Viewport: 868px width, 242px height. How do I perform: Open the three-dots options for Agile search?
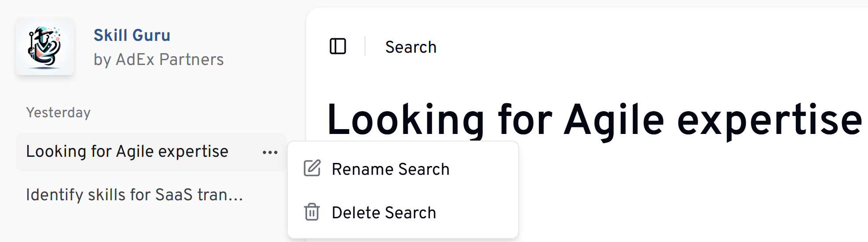270,152
